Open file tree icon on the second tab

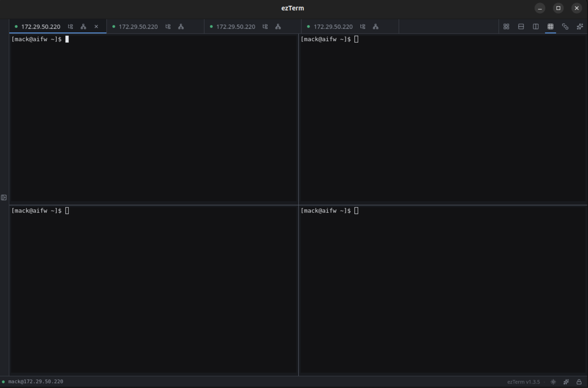point(168,26)
